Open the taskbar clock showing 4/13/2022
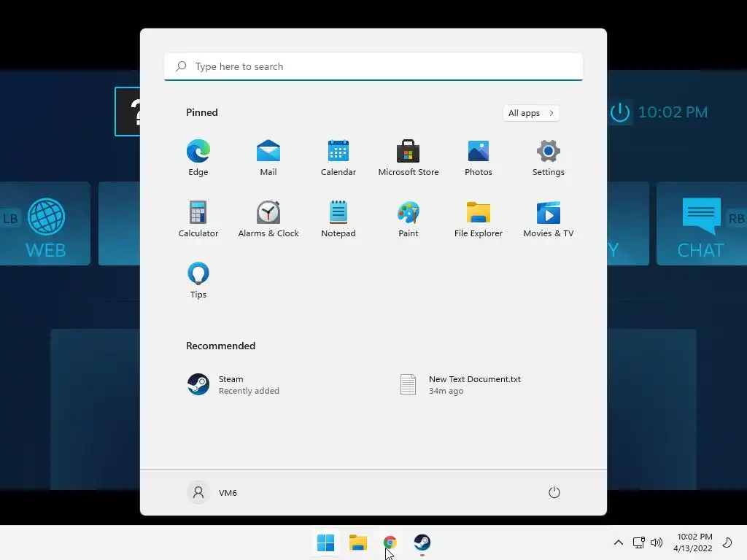This screenshot has width=747, height=560. click(693, 542)
